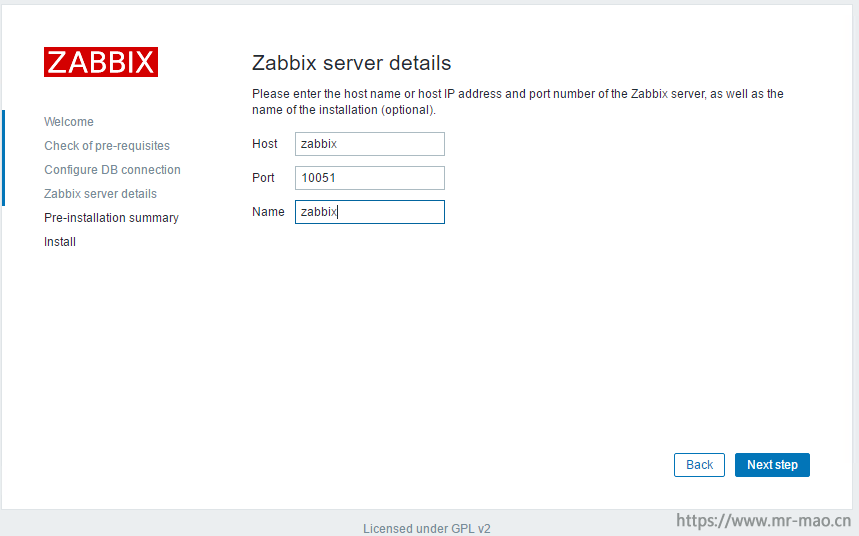Screen dimensions: 859x536
Task: Click the Name field label
Action: point(268,212)
